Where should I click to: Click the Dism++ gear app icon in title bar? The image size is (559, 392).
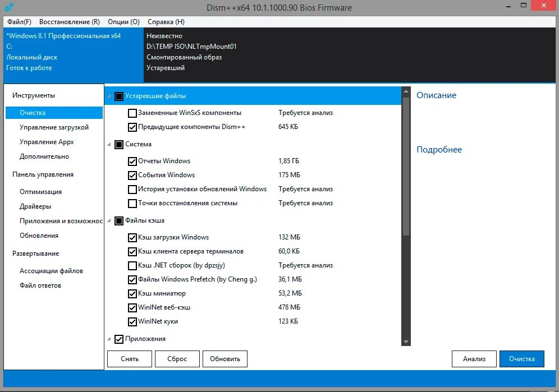(x=10, y=7)
